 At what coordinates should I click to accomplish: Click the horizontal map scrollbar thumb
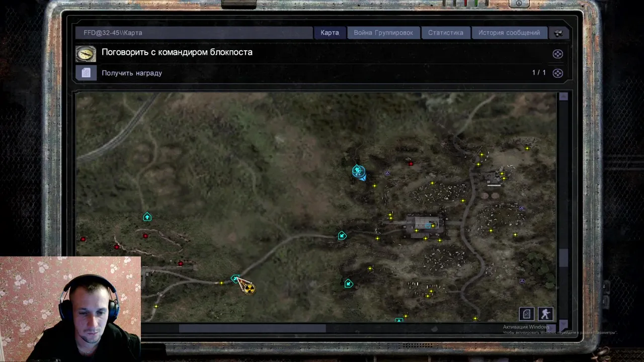point(253,328)
